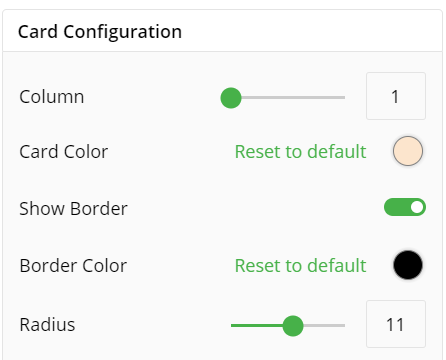Click the Card Configuration panel title
Image resolution: width=446 pixels, height=360 pixels.
click(100, 32)
